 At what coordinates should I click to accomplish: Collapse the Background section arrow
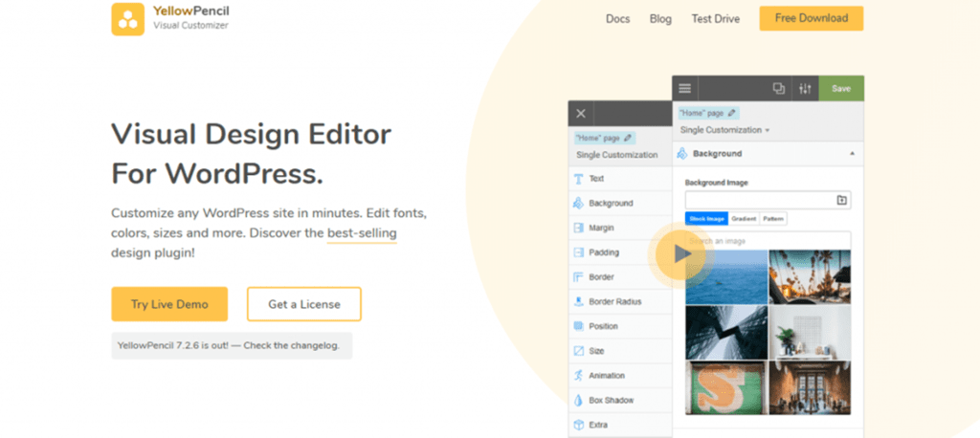852,154
